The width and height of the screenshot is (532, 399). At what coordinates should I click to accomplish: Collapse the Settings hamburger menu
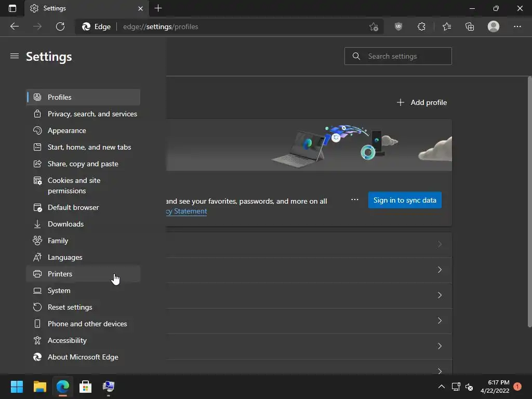click(14, 56)
